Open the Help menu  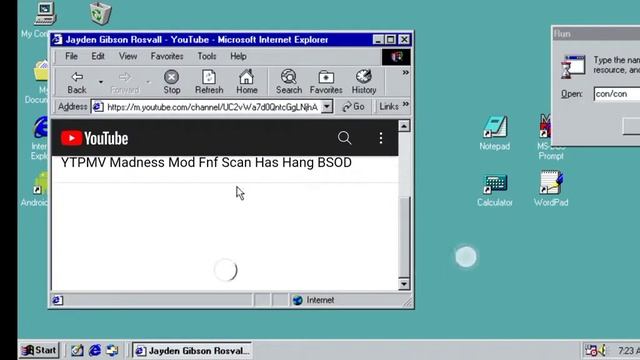pos(238,56)
